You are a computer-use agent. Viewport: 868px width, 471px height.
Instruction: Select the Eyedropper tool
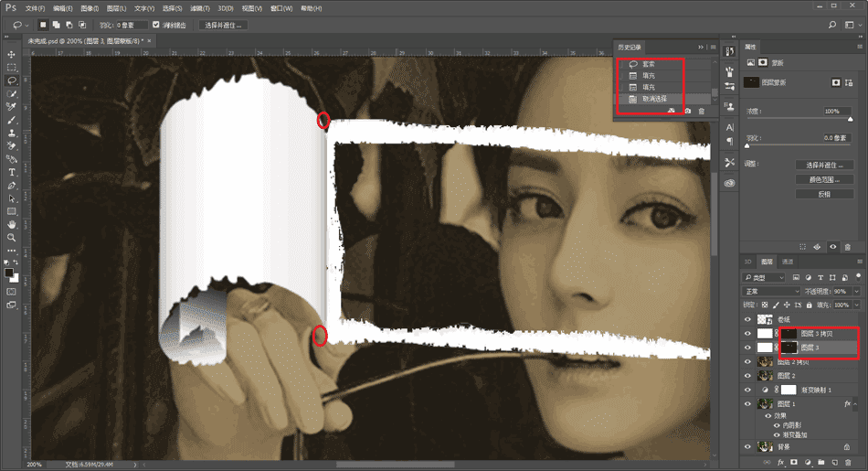(x=11, y=107)
